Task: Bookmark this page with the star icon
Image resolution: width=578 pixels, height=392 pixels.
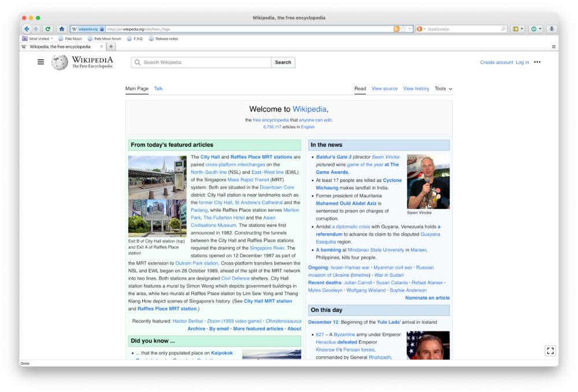Action: pyautogui.click(x=403, y=29)
